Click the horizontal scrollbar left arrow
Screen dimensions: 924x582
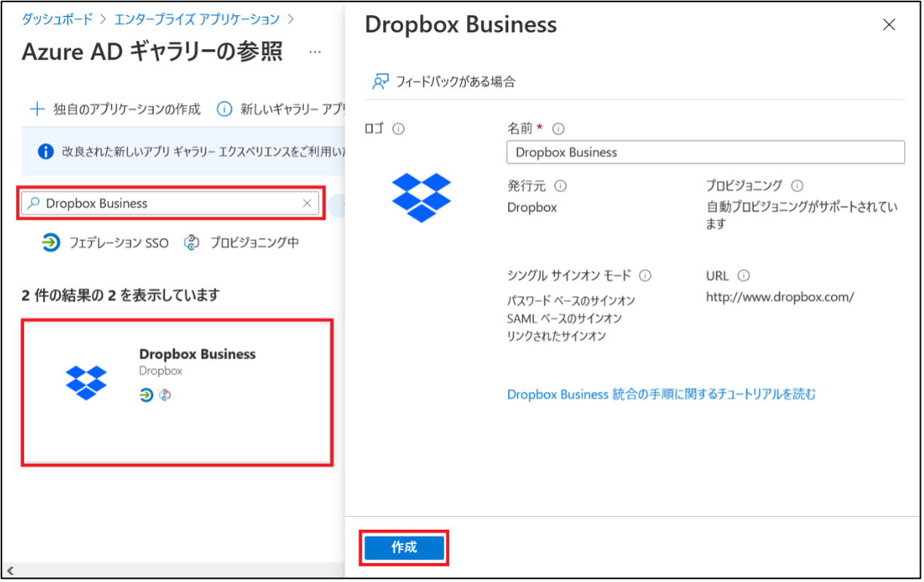coord(11,571)
